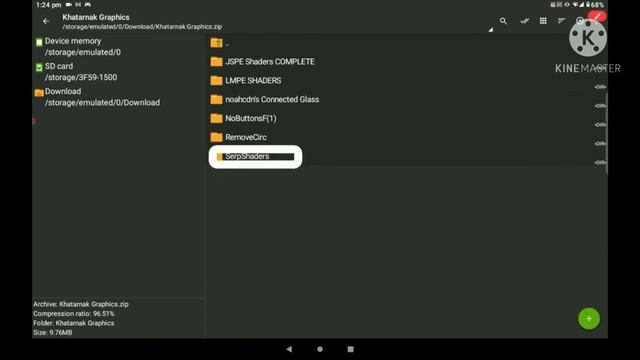Viewport: 640px width, 360px height.
Task: Click 'Archive: Khatarnak Graphics.zip' info line
Action: click(81, 304)
